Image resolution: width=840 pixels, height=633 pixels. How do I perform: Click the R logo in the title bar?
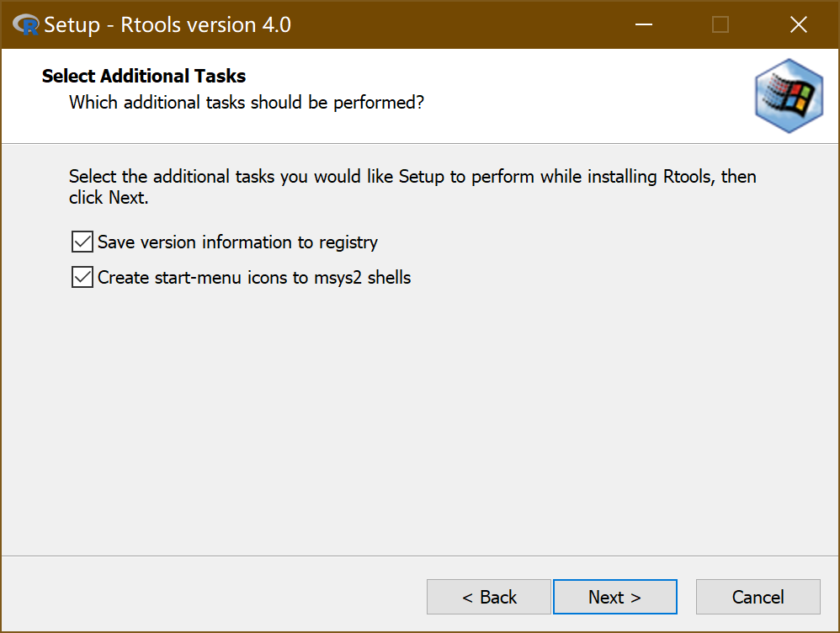coord(26,25)
